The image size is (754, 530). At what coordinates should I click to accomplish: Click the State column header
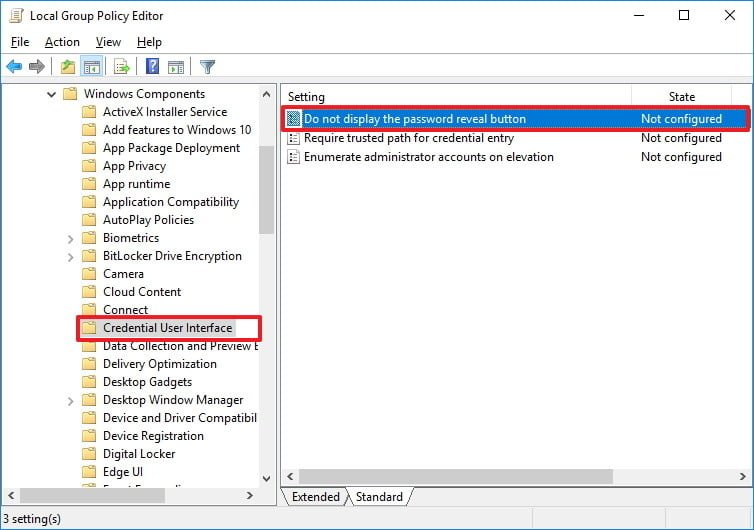(x=681, y=97)
